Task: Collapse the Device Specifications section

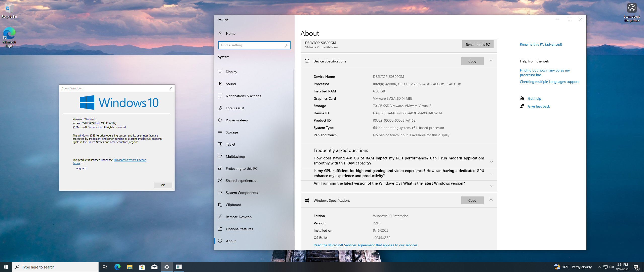Action: [x=491, y=61]
